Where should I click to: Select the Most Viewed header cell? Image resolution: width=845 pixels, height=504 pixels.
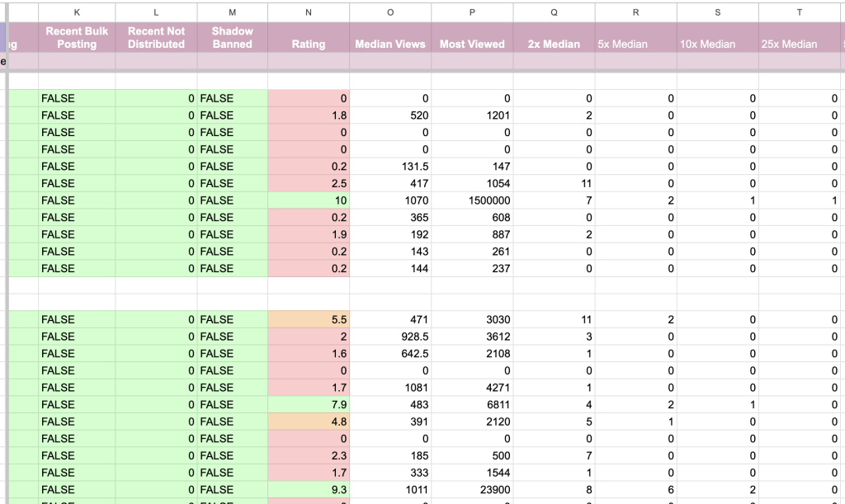(472, 44)
